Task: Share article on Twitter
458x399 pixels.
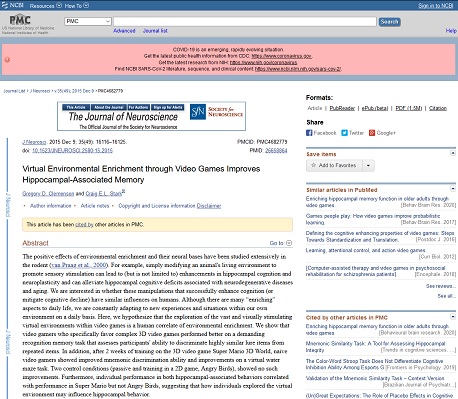Action: (x=352, y=133)
